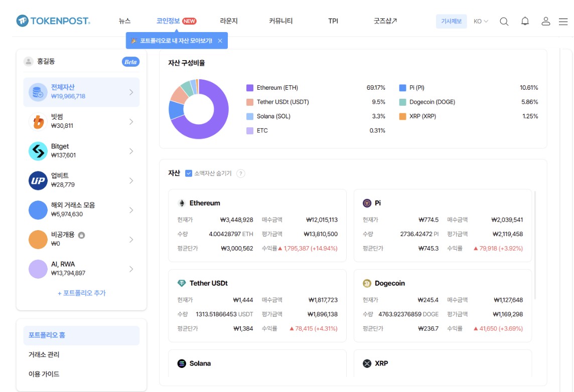Expand the 업비트 row chevron
This screenshot has height=392, width=574.
(131, 180)
